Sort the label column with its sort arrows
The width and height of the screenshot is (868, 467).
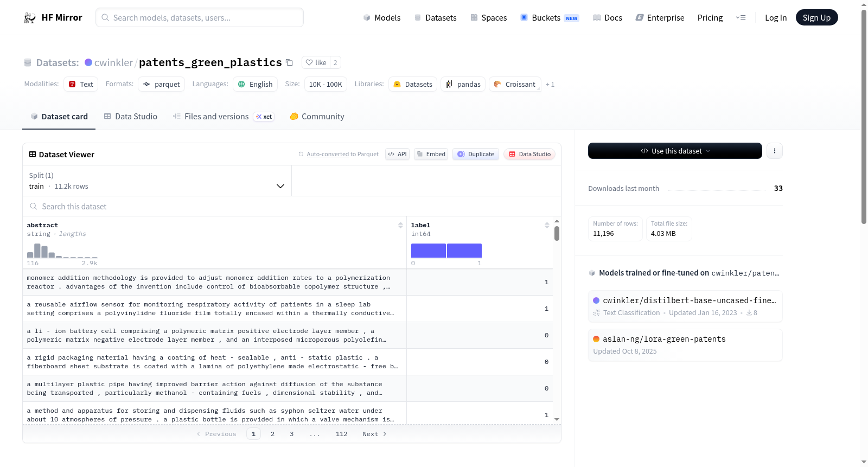click(547, 225)
